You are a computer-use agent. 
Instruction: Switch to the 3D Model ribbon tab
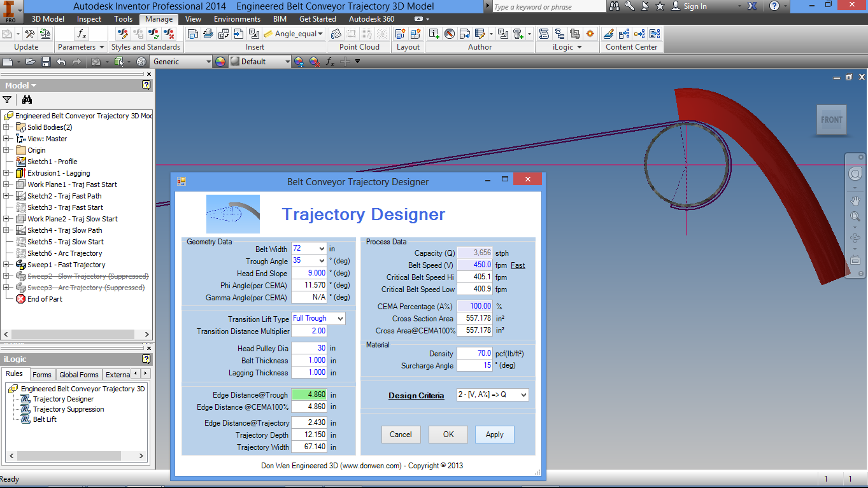(x=48, y=19)
